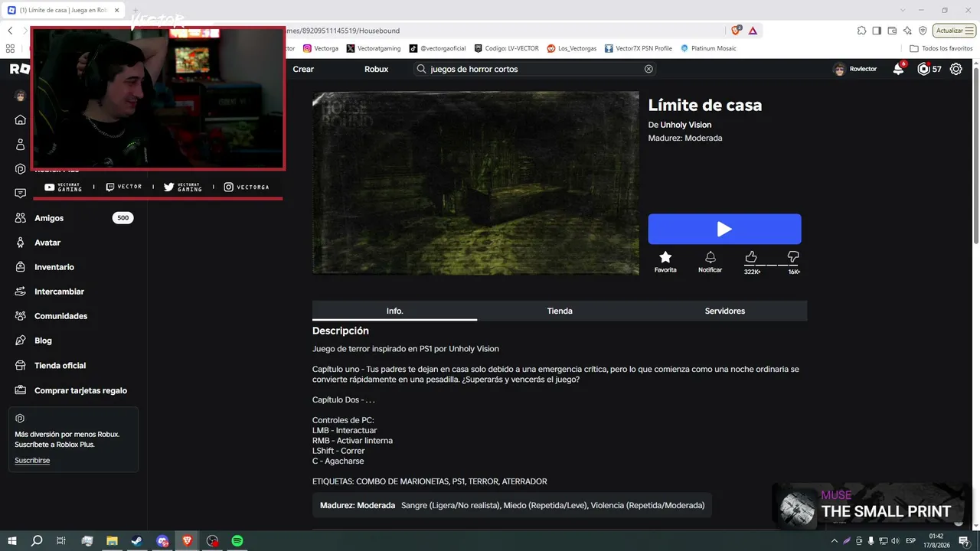Open Spotify from the taskbar

pyautogui.click(x=237, y=541)
